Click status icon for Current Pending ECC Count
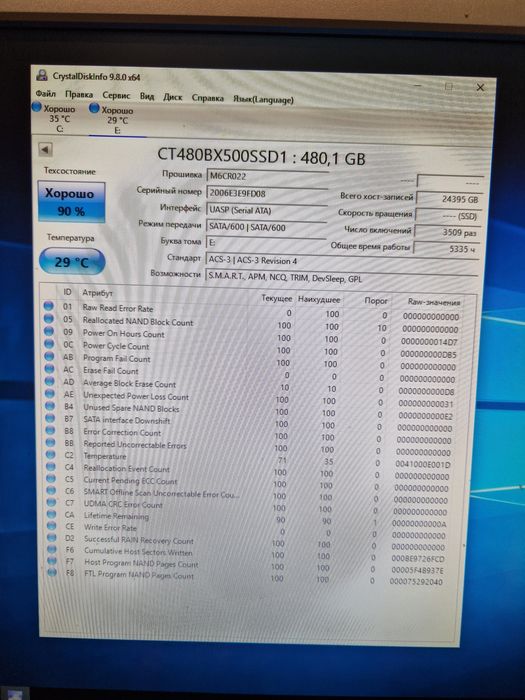 click(x=51, y=479)
